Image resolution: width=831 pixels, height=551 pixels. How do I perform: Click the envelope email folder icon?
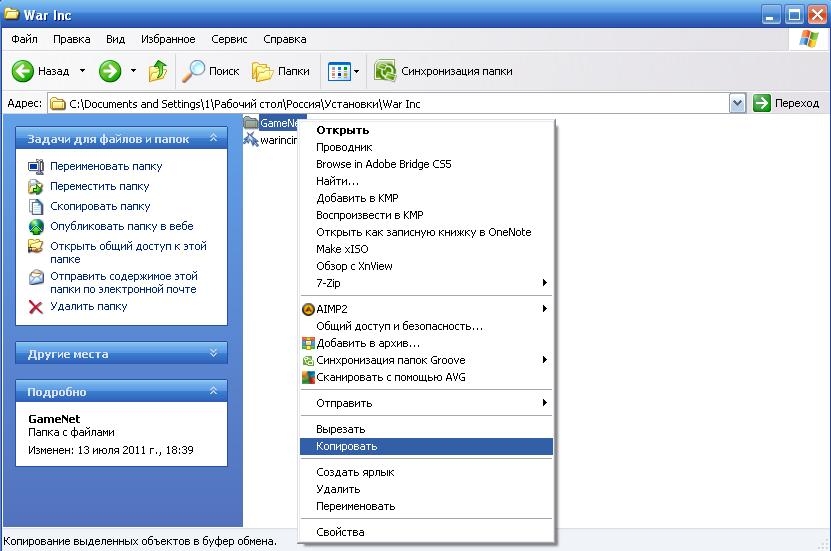pyautogui.click(x=36, y=277)
